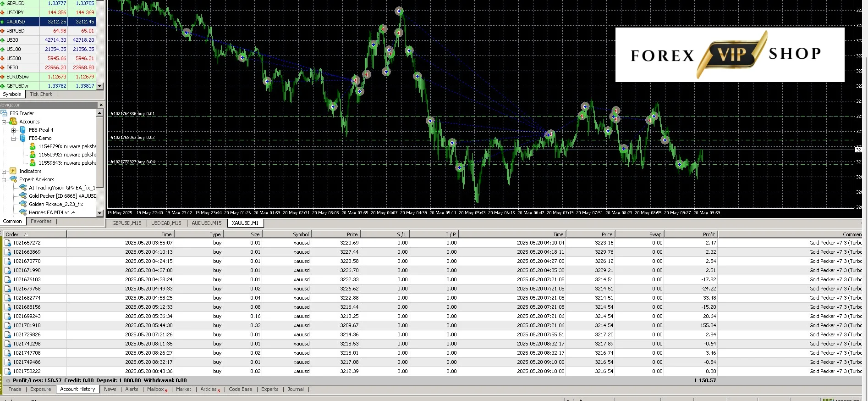
Task: Collapse the Expert Advisors tree node
Action: [4, 179]
